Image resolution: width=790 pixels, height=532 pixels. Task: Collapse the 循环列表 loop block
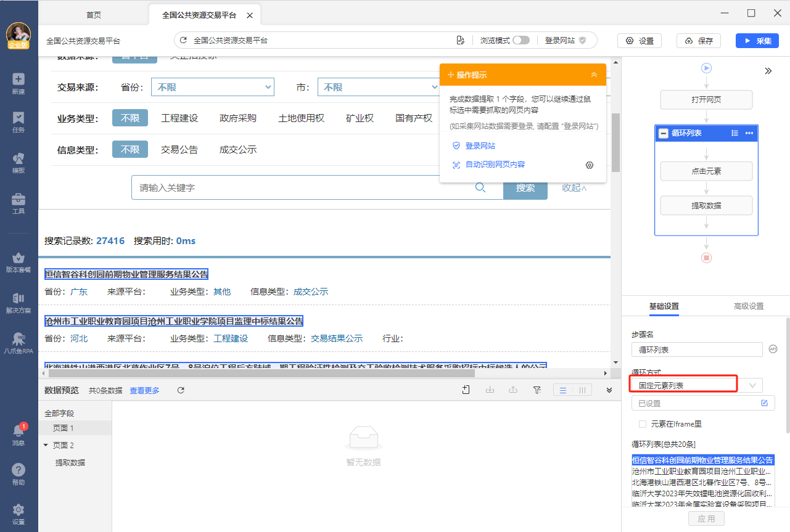click(664, 133)
